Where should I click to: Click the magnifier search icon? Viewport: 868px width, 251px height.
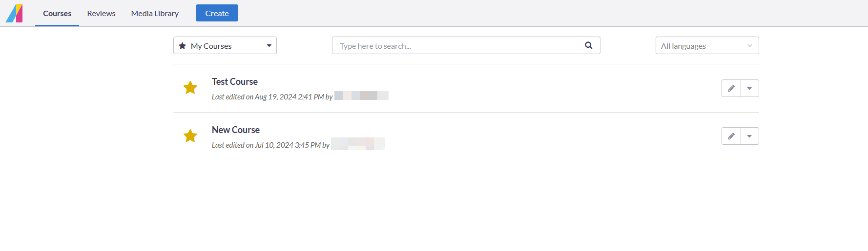click(x=588, y=45)
